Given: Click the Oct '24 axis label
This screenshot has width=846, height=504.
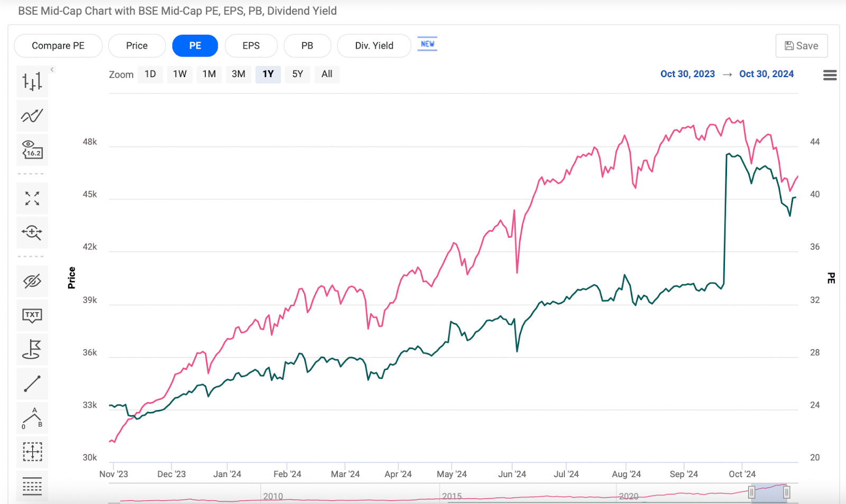Looking at the screenshot, I should tap(742, 474).
